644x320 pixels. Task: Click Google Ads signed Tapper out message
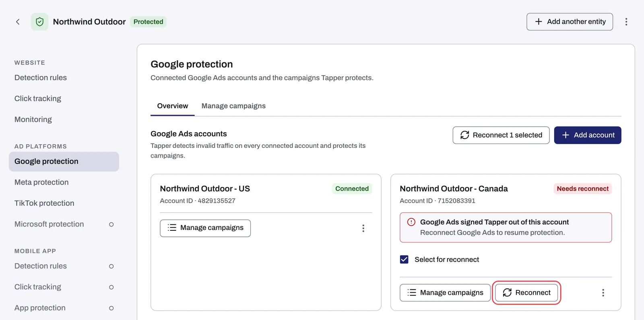[x=494, y=222]
